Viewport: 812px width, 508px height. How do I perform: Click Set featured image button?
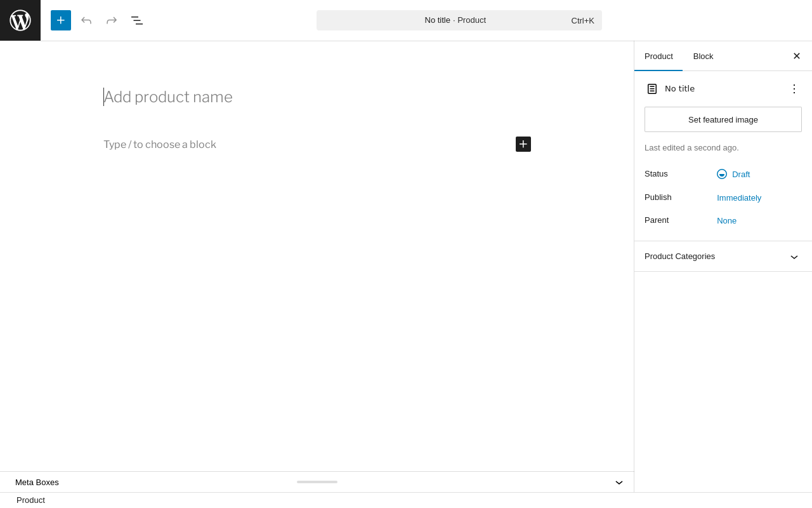coord(723,119)
